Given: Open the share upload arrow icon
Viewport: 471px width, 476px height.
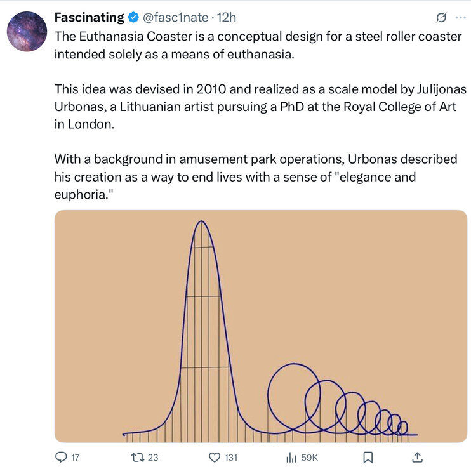Looking at the screenshot, I should tap(418, 457).
